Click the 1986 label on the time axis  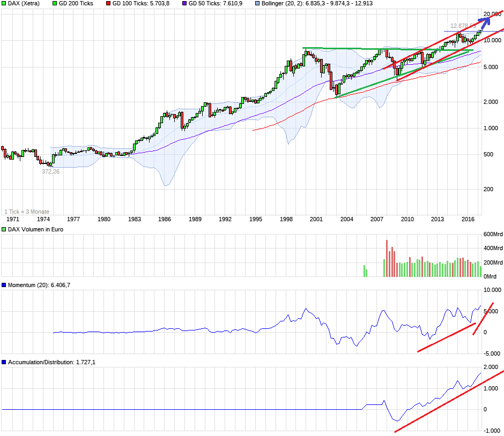(x=164, y=219)
